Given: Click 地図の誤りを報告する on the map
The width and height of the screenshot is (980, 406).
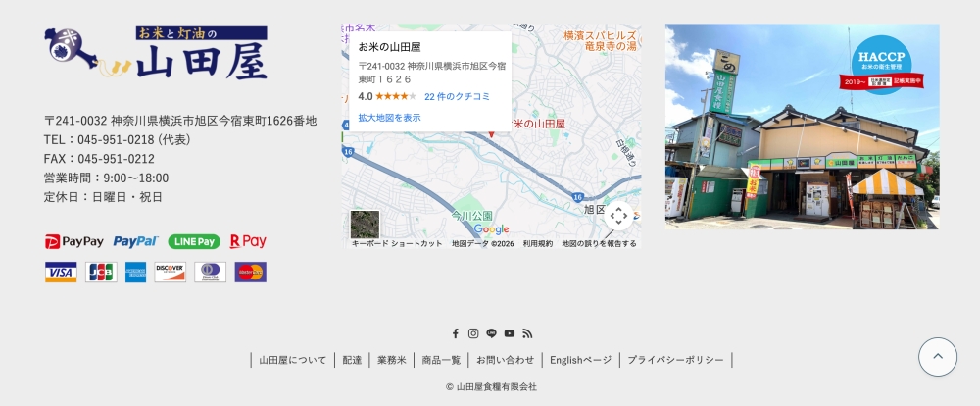Looking at the screenshot, I should coord(599,244).
